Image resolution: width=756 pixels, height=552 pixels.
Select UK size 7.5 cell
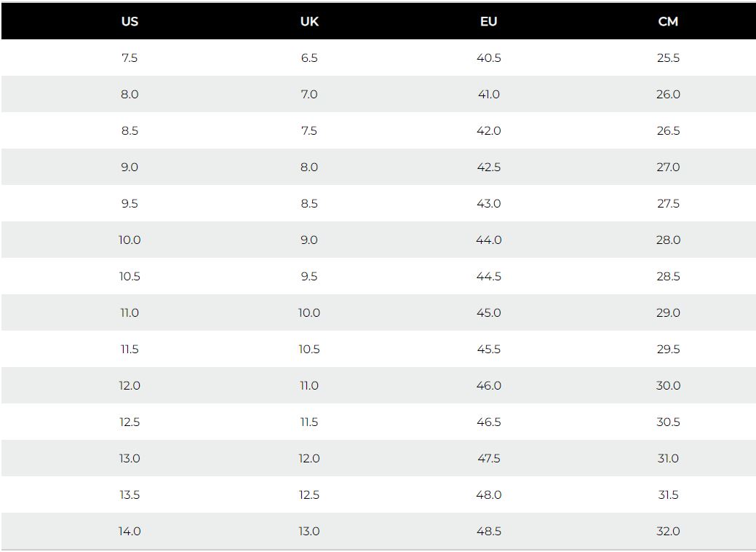(309, 131)
